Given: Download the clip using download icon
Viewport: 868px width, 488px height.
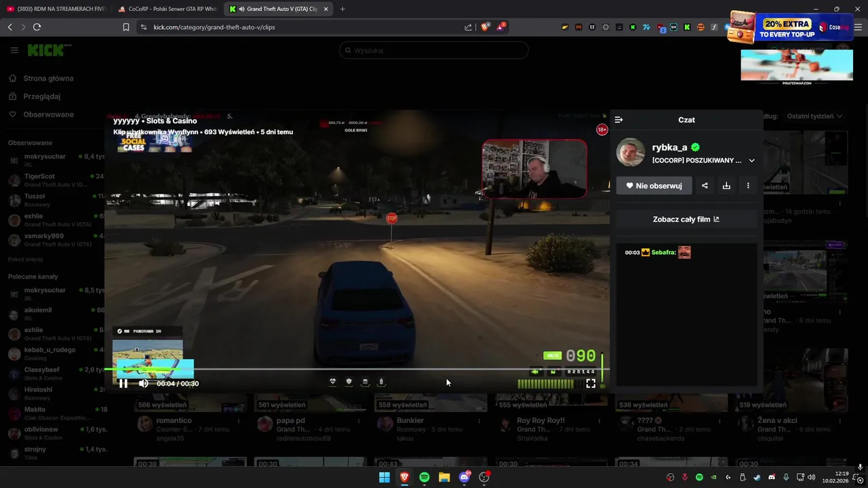Looking at the screenshot, I should [x=726, y=186].
